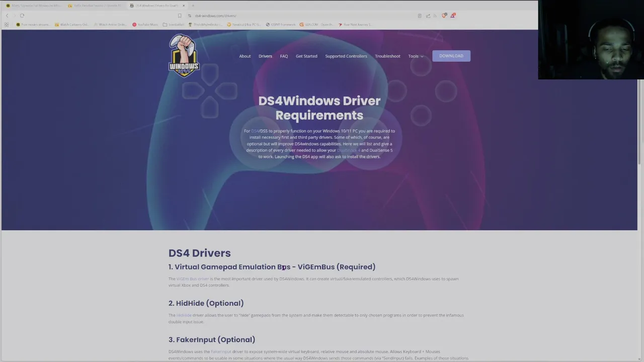
Task: Follow the DS4 link in the intro paragraph
Action: [x=255, y=131]
